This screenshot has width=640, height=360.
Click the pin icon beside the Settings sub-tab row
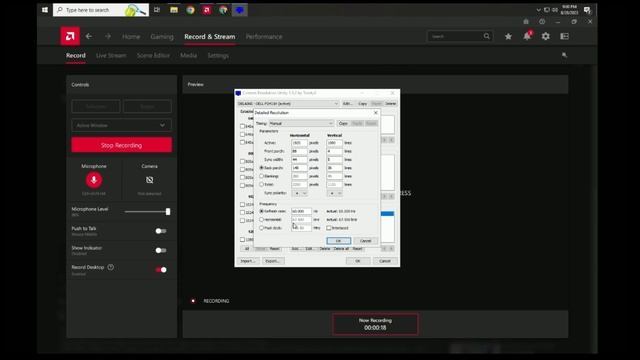coord(564,55)
